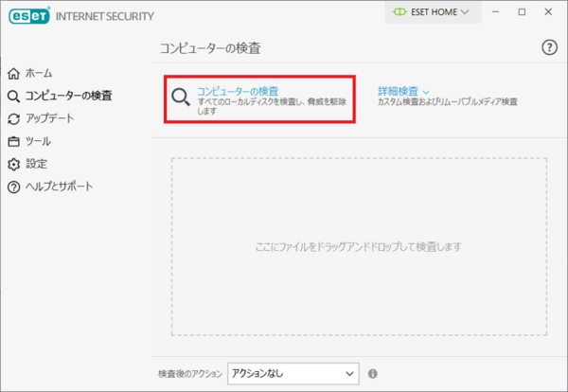Click the settings gear icon
Screen dimensions: 568x392
pos(14,164)
